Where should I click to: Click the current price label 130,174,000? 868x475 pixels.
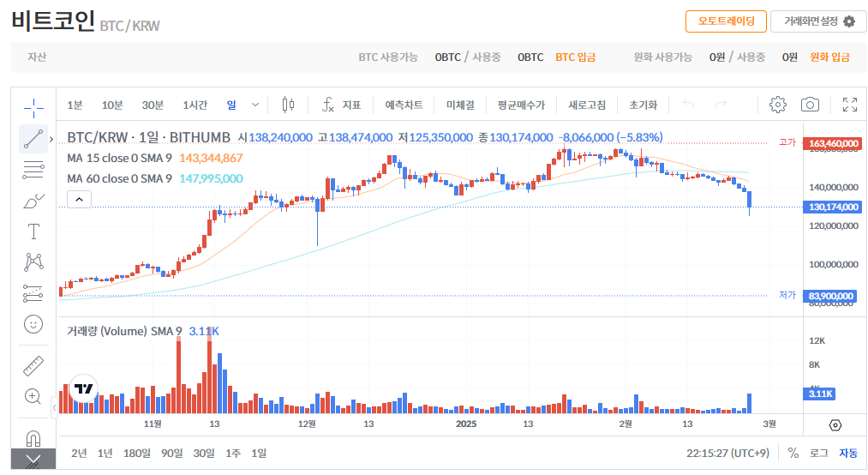click(832, 207)
